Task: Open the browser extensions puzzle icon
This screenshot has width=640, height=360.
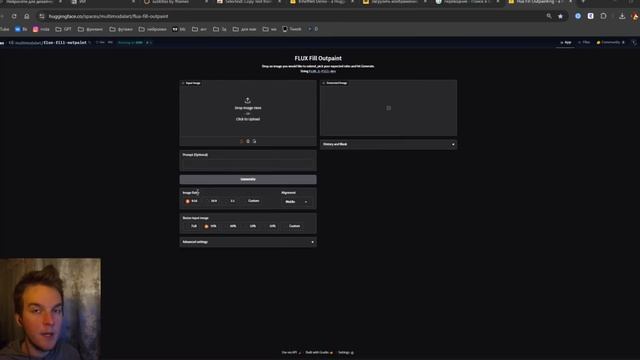Action: 603,16
